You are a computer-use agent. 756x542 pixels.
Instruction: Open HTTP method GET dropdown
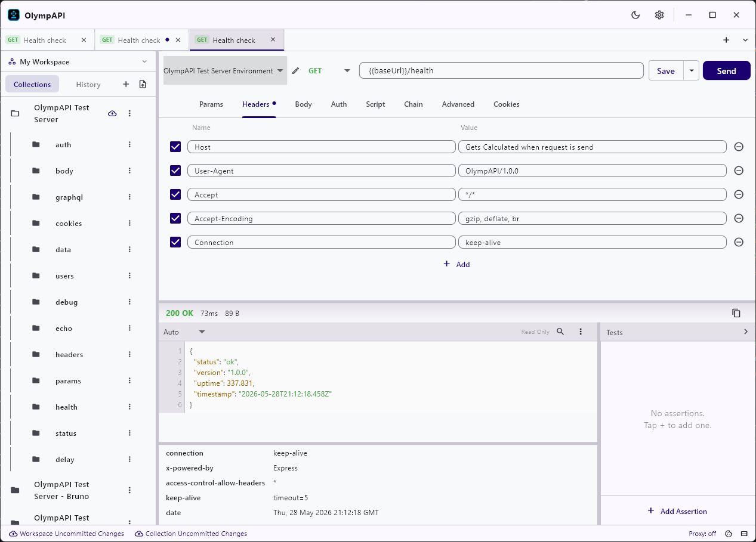(329, 71)
